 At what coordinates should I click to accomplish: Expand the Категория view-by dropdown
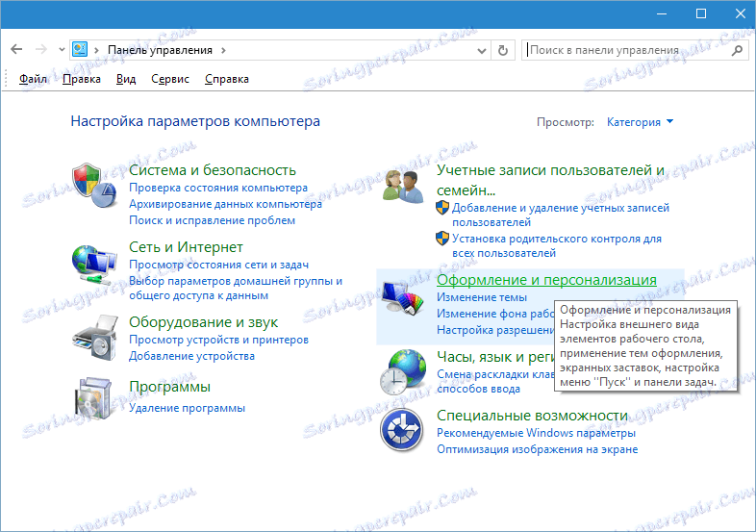pyautogui.click(x=640, y=122)
